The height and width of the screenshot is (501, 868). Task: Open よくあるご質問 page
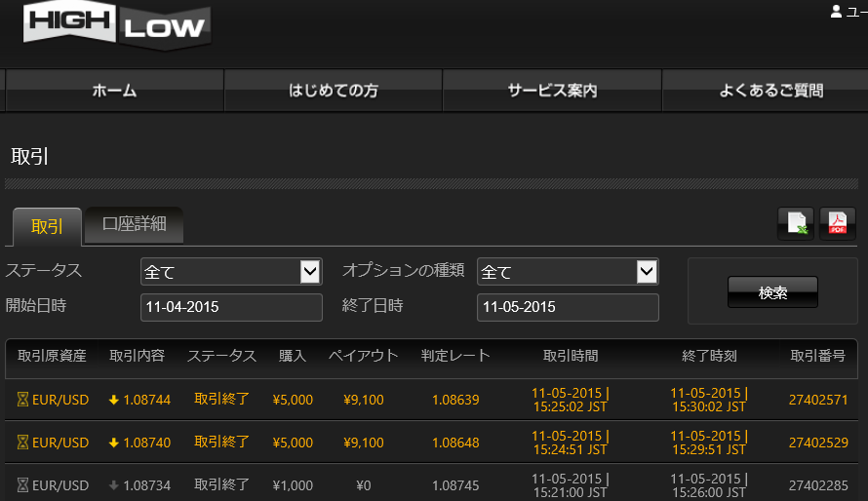tap(770, 91)
